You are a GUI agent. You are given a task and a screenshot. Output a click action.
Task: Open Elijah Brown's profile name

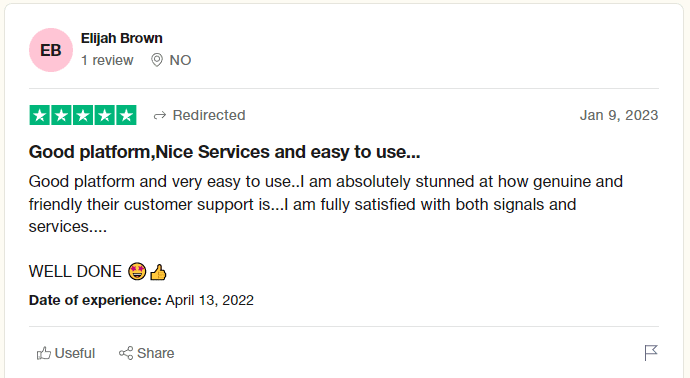[x=121, y=38]
